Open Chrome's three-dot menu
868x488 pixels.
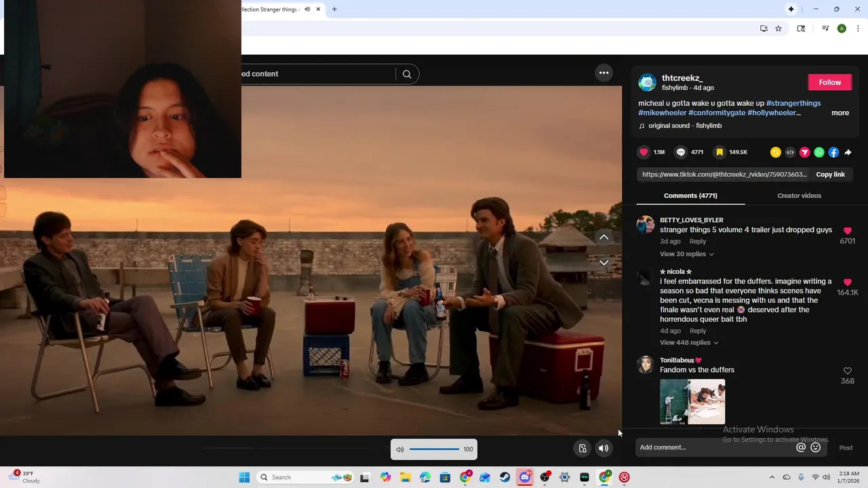(x=859, y=28)
